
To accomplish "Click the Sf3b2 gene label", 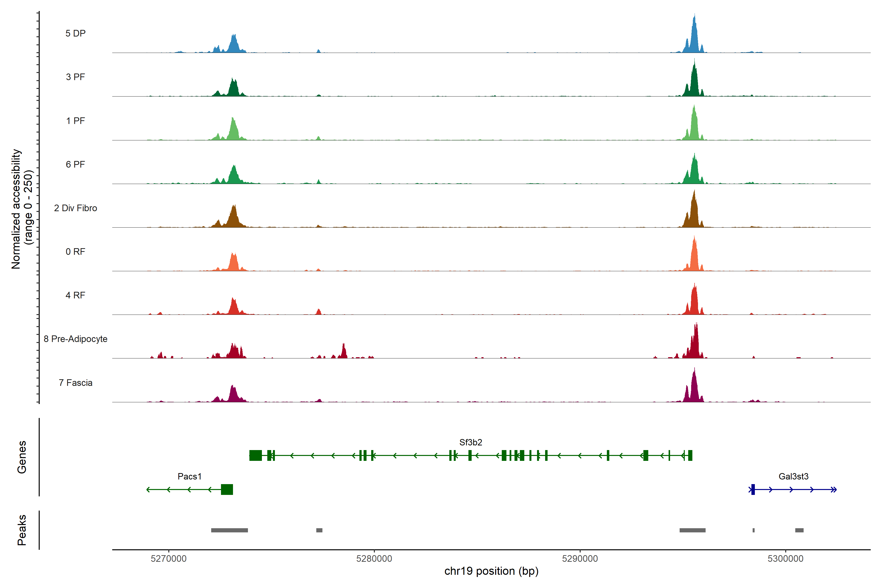I will (471, 442).
